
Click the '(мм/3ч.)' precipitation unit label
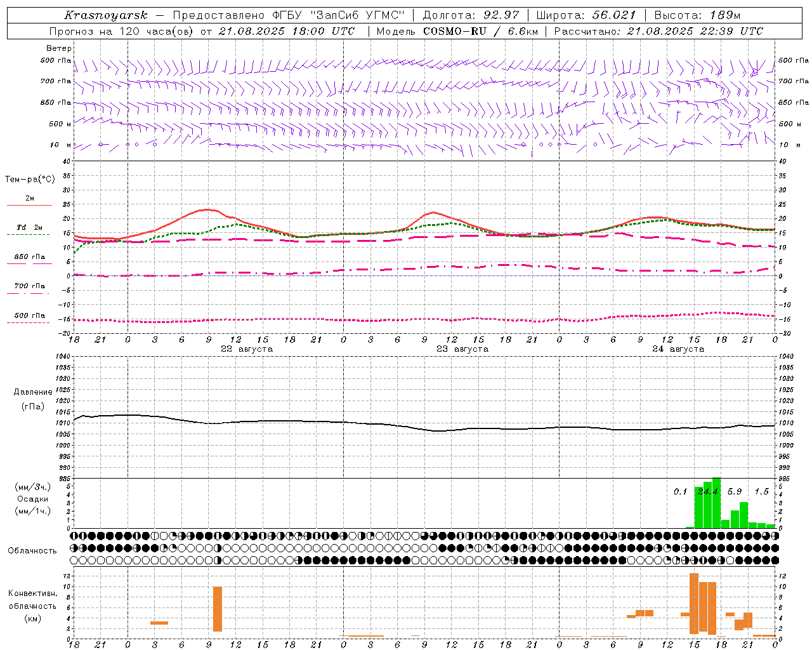(33, 487)
